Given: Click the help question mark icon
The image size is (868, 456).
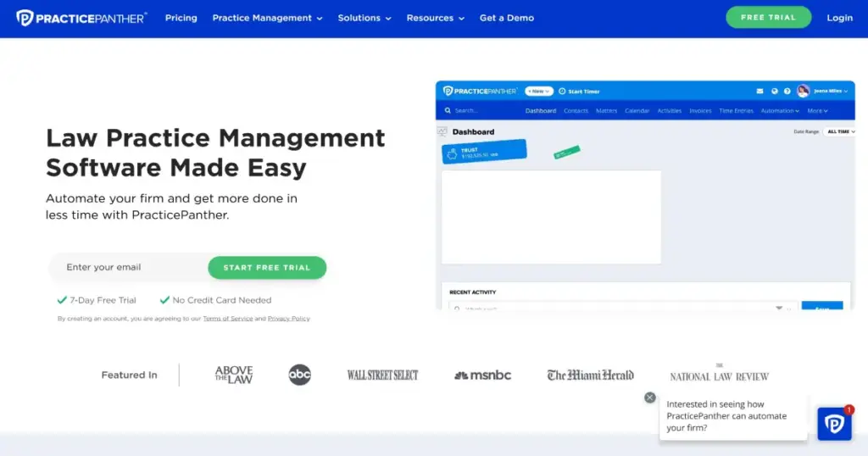Looking at the screenshot, I should click(x=787, y=92).
